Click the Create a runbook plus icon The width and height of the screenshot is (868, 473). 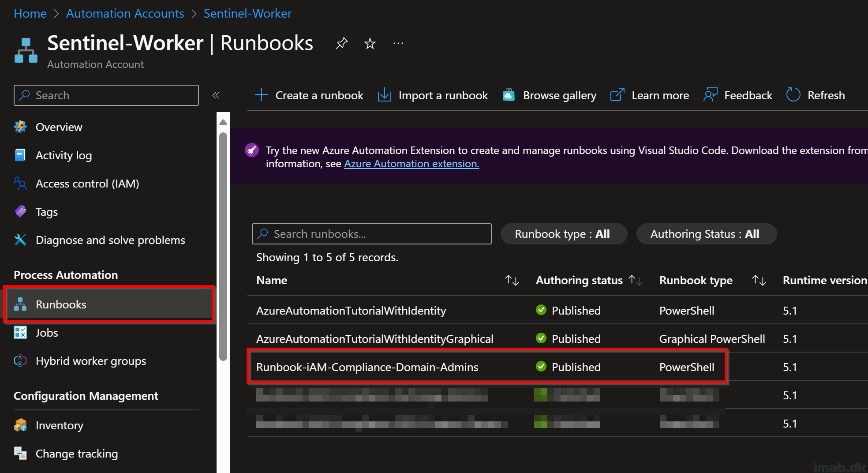coord(262,95)
